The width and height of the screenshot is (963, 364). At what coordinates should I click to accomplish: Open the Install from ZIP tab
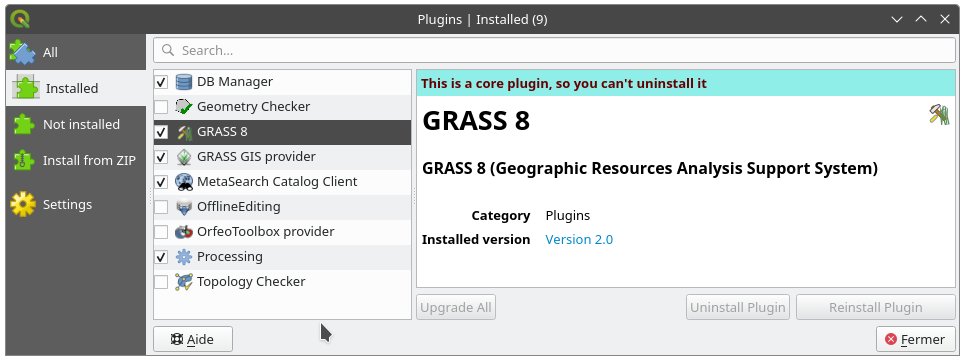(x=76, y=161)
